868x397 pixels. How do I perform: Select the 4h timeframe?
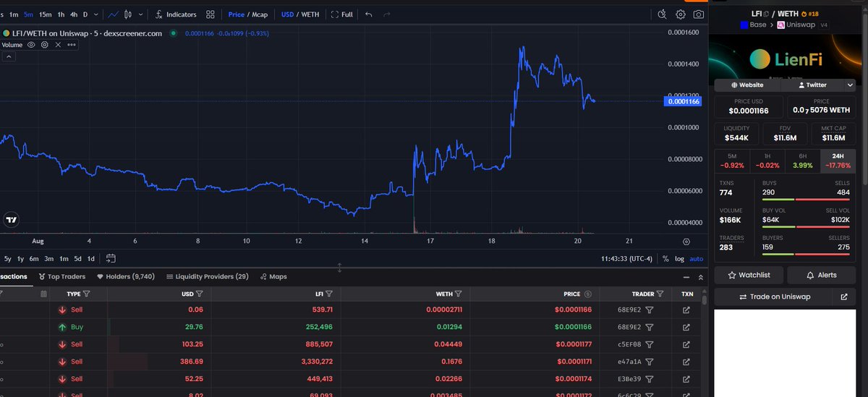[x=73, y=14]
